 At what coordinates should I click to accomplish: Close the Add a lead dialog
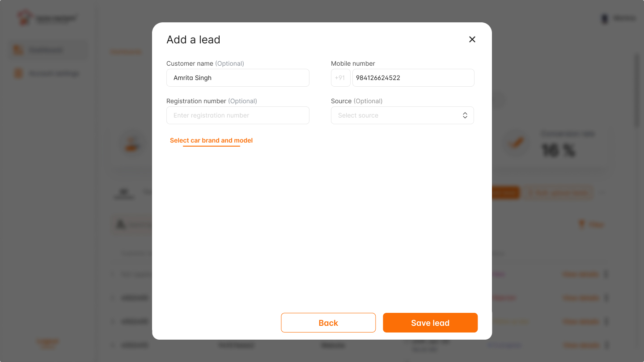(x=472, y=39)
